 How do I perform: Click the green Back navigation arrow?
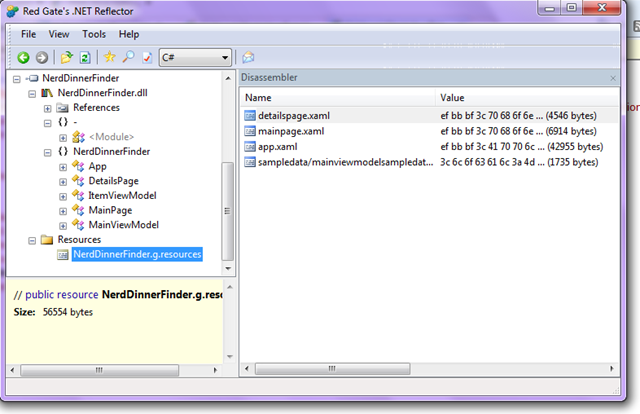pyautogui.click(x=23, y=58)
